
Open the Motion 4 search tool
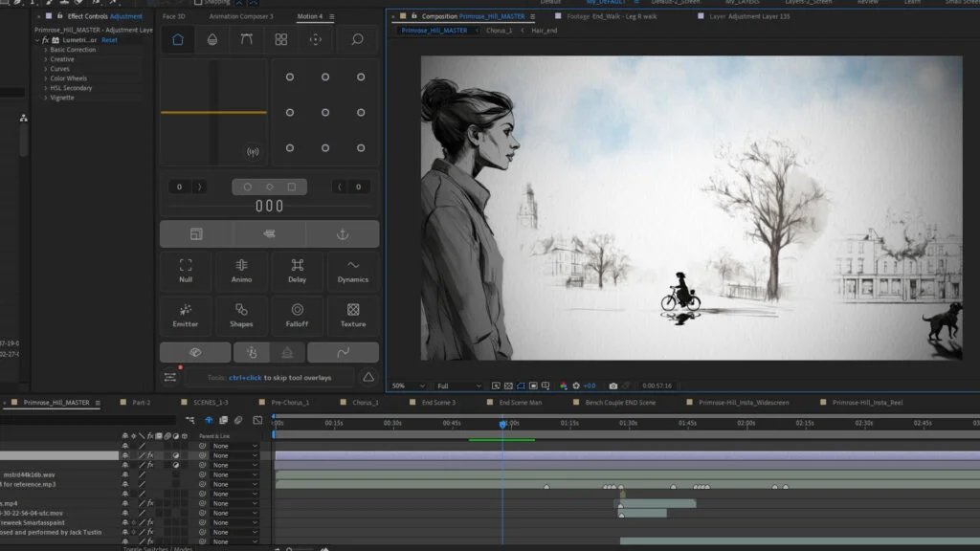pyautogui.click(x=357, y=40)
